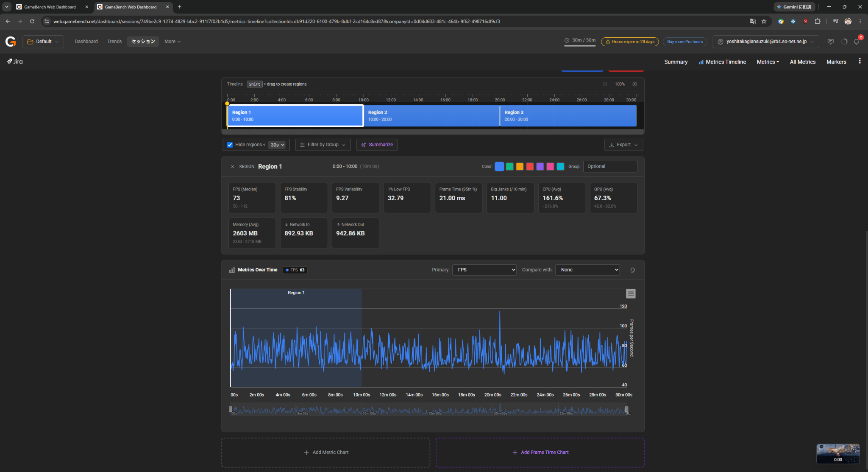Screen dimensions: 868x472
Task: Open the Jira integration icon
Action: click(x=15, y=61)
